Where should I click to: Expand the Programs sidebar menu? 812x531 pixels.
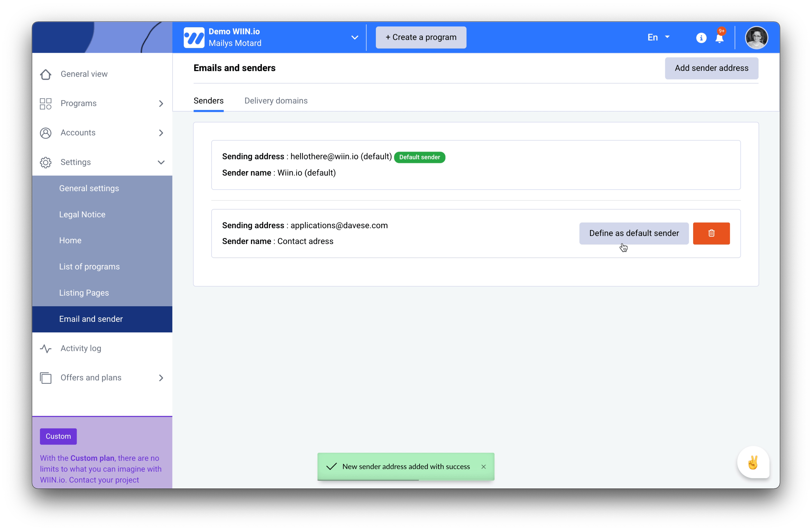coord(161,104)
